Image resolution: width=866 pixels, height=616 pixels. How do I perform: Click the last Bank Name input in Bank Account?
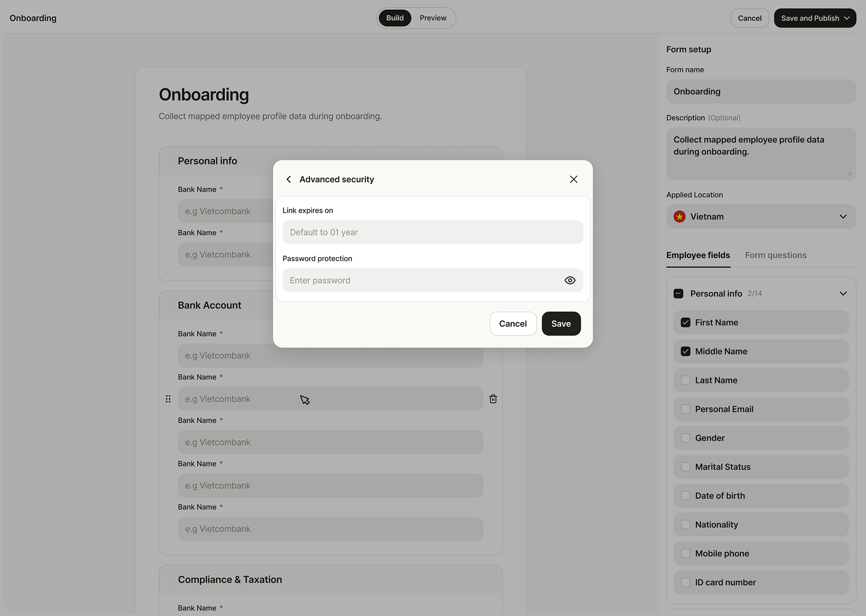(x=330, y=529)
